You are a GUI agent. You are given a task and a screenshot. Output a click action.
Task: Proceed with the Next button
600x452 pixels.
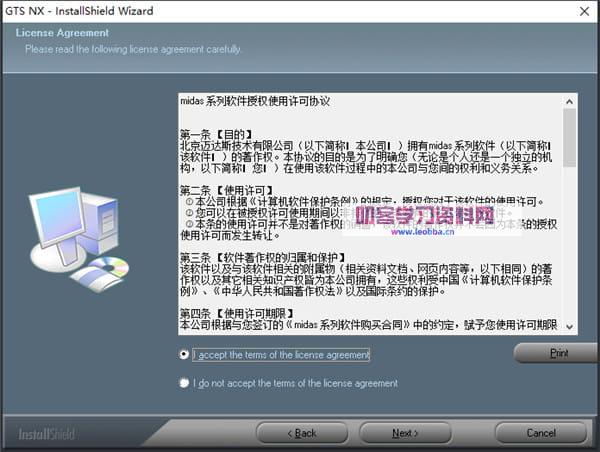405,433
